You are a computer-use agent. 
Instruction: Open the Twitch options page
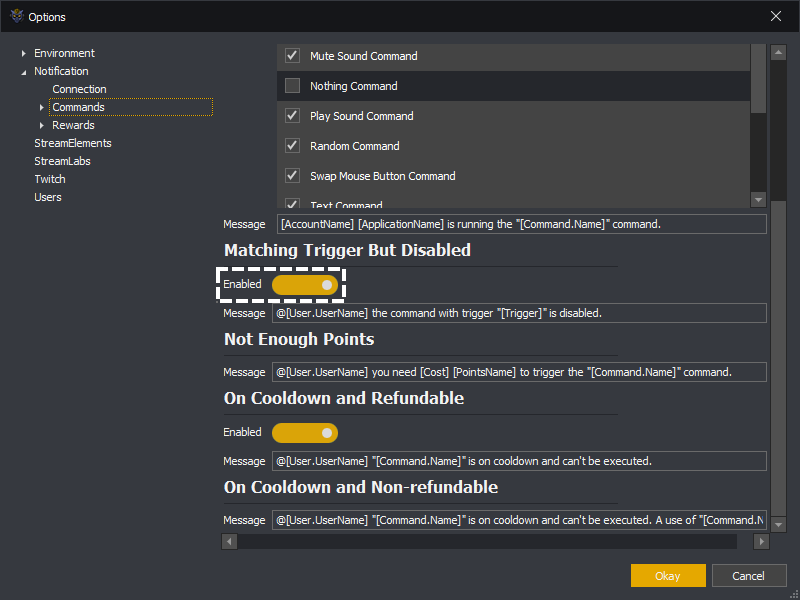click(49, 179)
